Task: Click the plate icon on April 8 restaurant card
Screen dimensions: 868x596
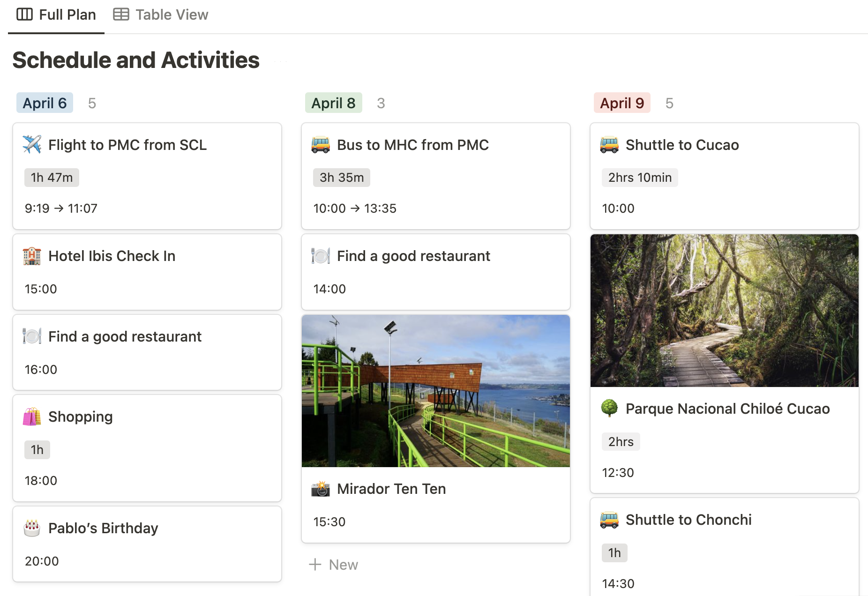Action: (321, 256)
